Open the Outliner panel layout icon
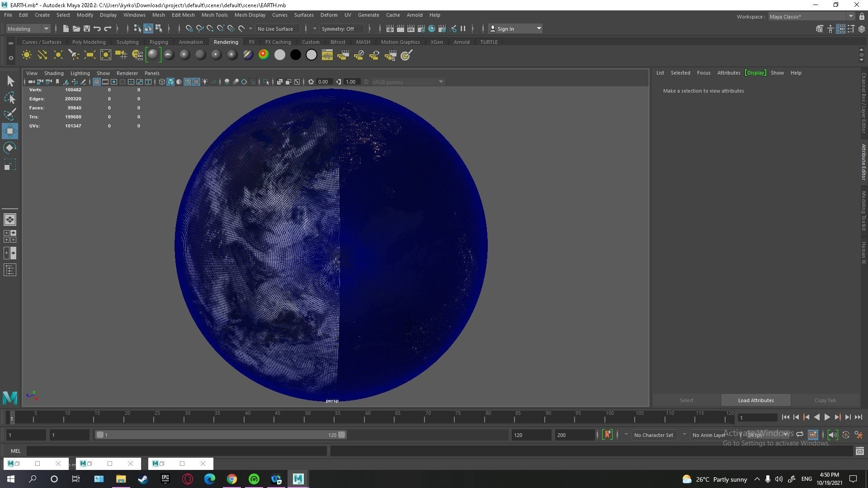 pos(10,270)
